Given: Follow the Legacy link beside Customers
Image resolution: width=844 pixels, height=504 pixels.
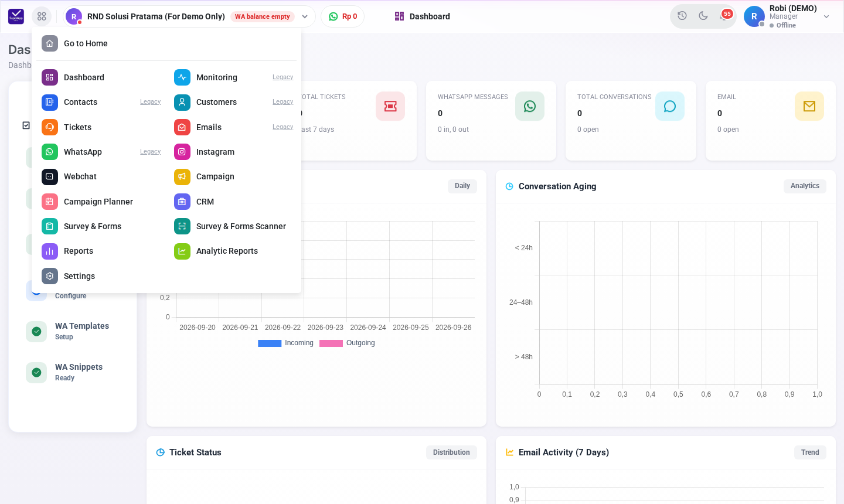Looking at the screenshot, I should 283,102.
